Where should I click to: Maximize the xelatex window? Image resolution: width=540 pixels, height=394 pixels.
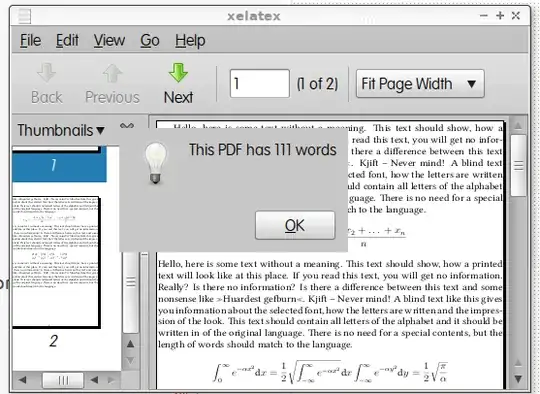[x=500, y=15]
